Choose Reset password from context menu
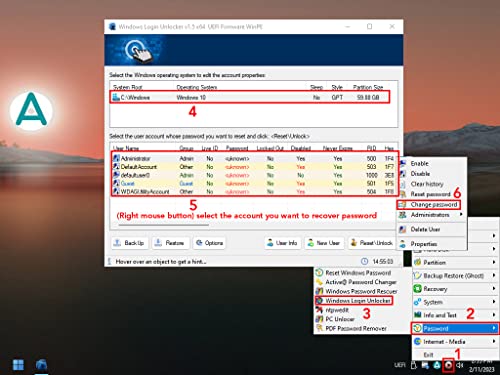The height and width of the screenshot is (375, 500). (x=430, y=194)
